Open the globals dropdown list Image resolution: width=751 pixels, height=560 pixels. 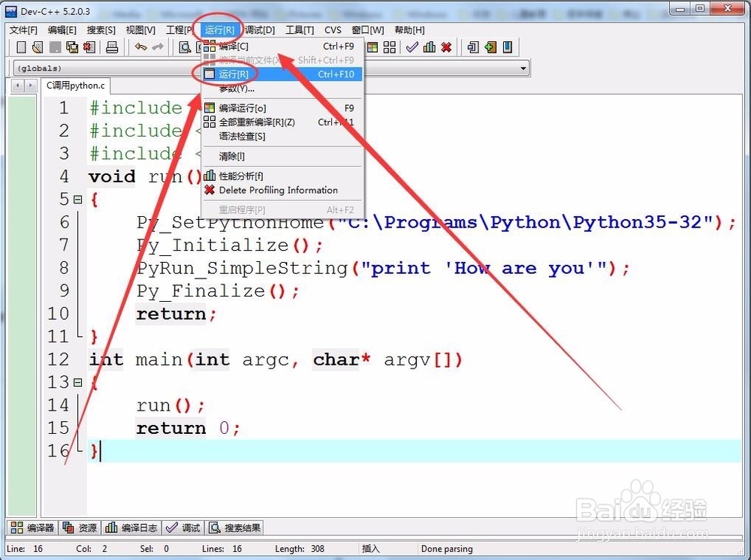click(x=523, y=68)
